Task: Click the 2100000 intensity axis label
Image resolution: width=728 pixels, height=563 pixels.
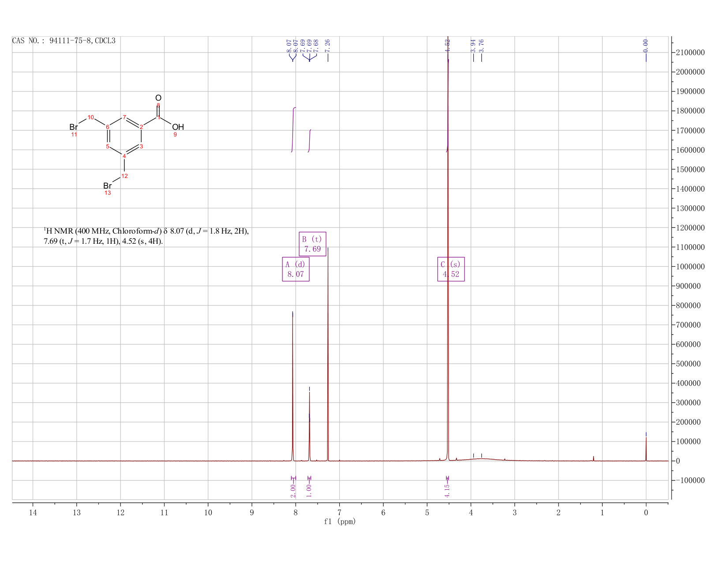Action: pos(690,53)
